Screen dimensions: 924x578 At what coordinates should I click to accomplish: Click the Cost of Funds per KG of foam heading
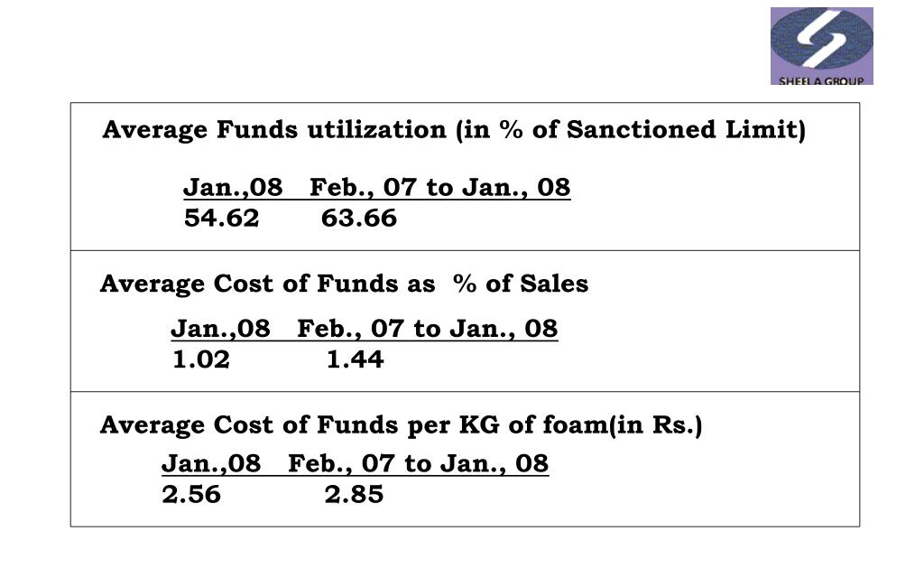[401, 424]
